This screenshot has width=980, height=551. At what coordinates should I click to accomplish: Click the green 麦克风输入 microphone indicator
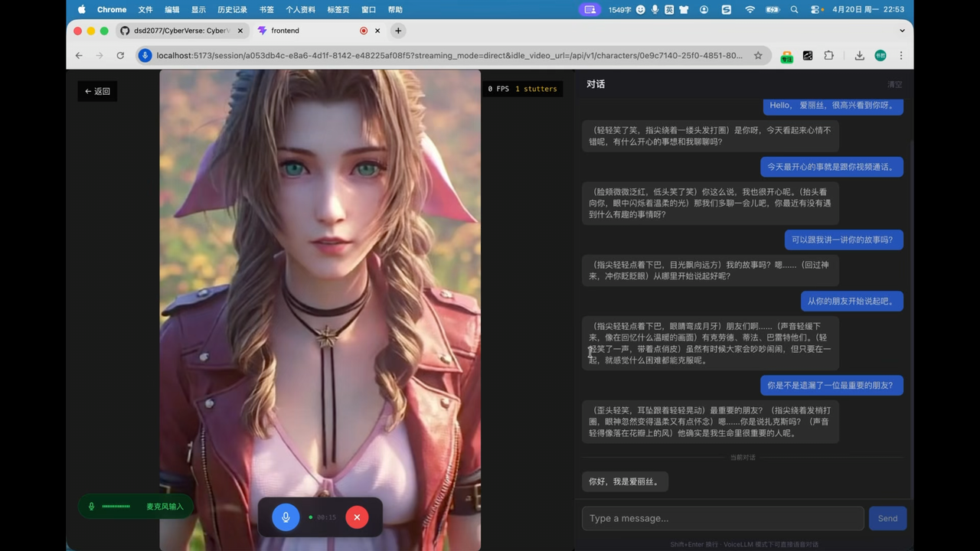[x=136, y=507]
